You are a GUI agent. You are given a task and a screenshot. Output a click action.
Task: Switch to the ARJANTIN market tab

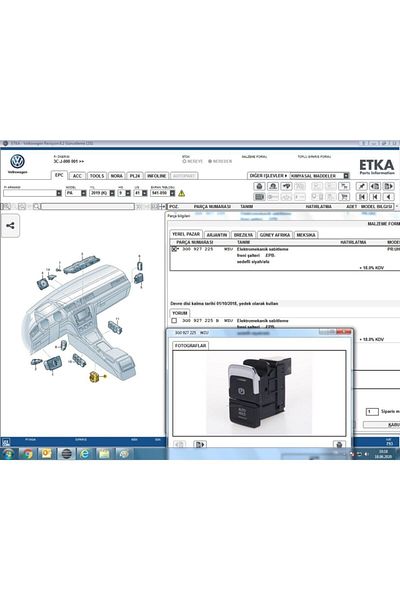217,235
